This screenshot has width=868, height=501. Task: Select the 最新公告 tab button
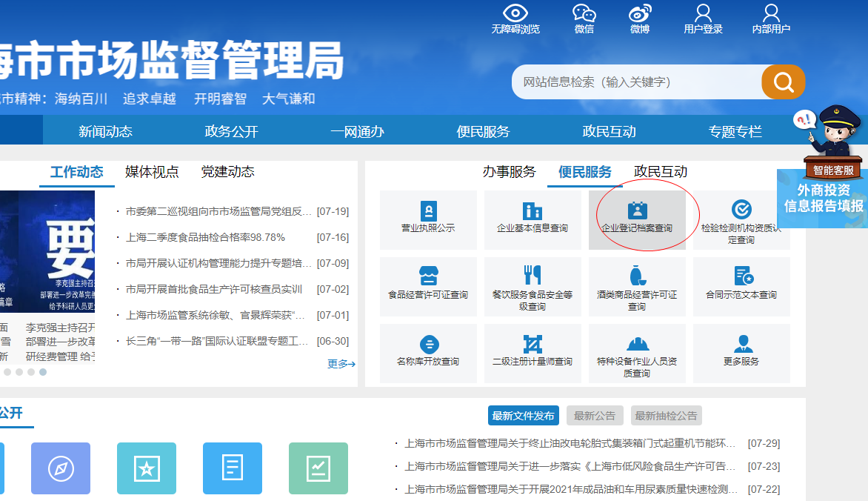click(x=595, y=416)
